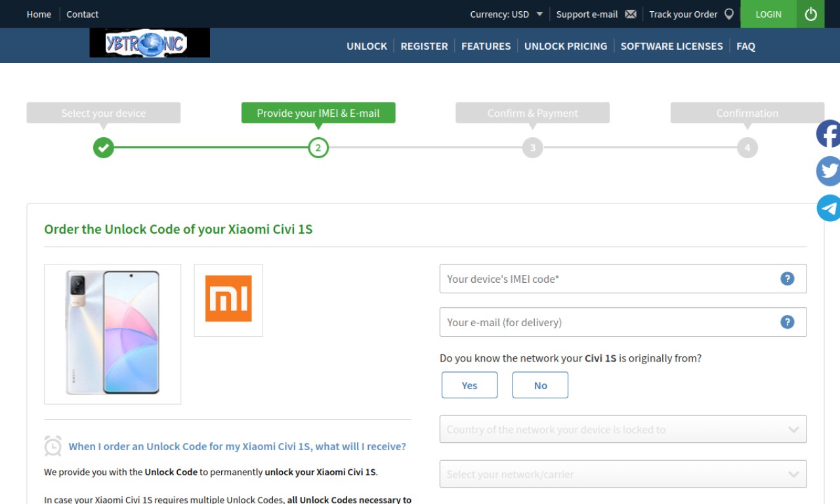Go to the Select your device step
The height and width of the screenshot is (504, 840).
click(x=104, y=113)
